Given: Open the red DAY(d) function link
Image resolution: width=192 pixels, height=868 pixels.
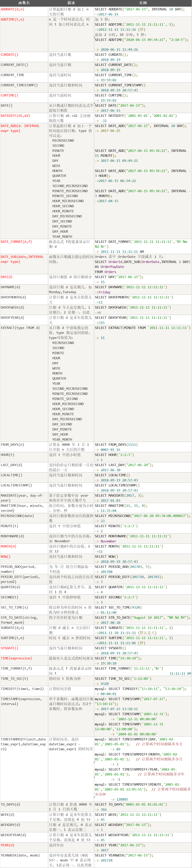Looking at the screenshot, I should click(x=6, y=277).
